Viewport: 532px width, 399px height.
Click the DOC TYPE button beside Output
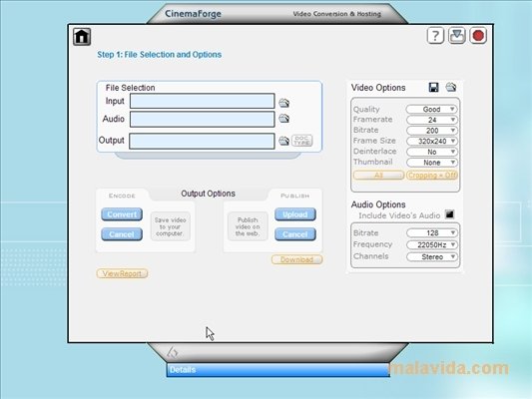pyautogui.click(x=302, y=141)
